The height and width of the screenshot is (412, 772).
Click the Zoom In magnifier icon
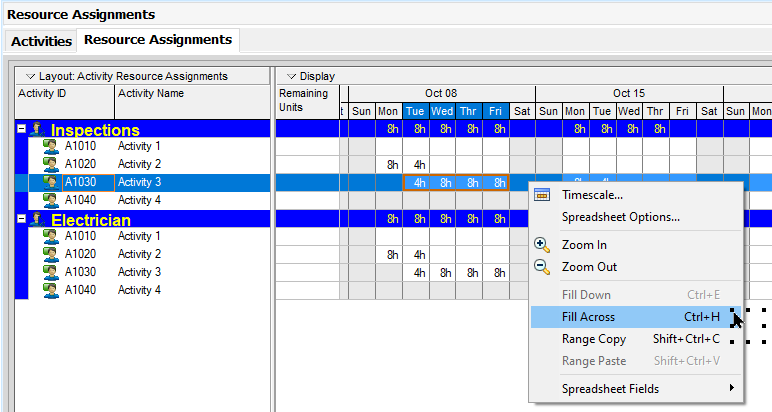pos(542,245)
